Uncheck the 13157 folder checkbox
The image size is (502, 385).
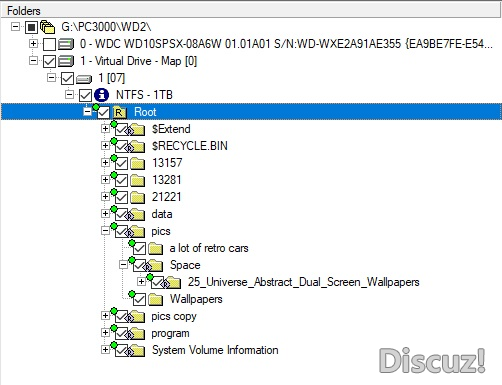pos(121,163)
